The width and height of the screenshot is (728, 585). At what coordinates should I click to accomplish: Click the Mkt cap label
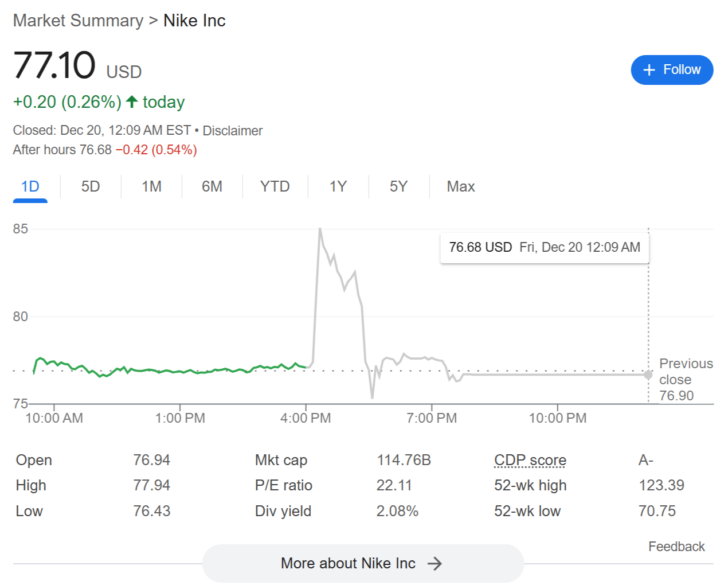pos(281,461)
